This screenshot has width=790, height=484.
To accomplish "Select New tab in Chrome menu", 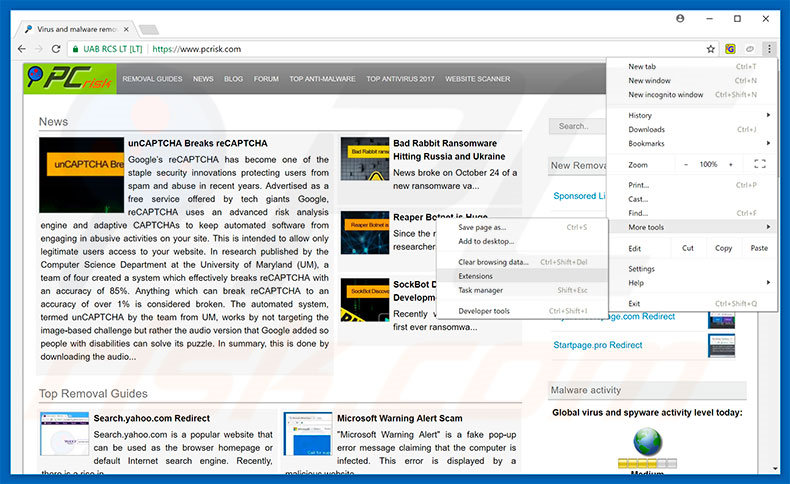I will [x=692, y=66].
